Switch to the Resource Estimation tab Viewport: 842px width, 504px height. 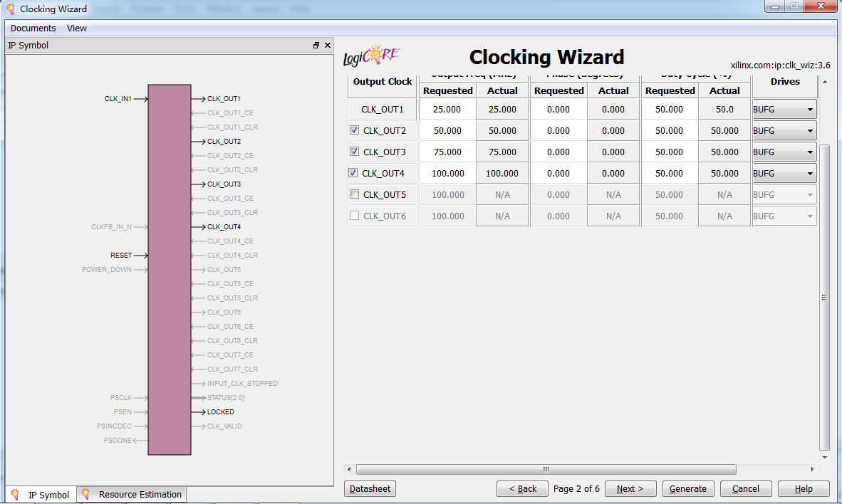coord(132,494)
